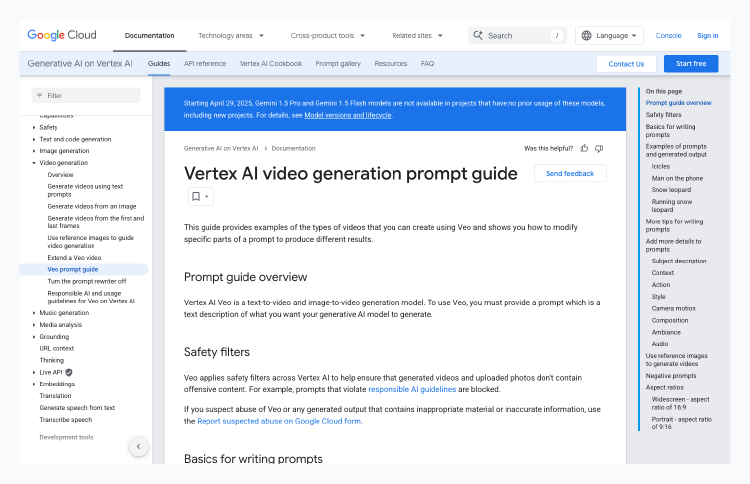Image resolution: width=750 pixels, height=484 pixels.
Task: Open the Technology areas dropdown
Action: pos(231,35)
